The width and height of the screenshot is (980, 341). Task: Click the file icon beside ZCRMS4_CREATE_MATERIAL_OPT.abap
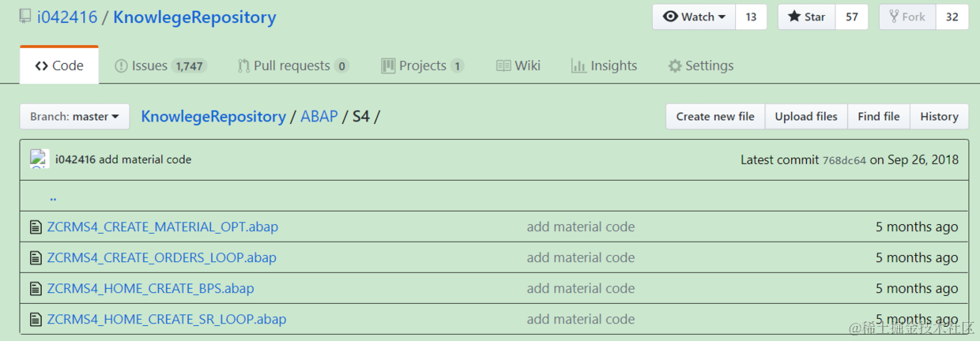(35, 227)
